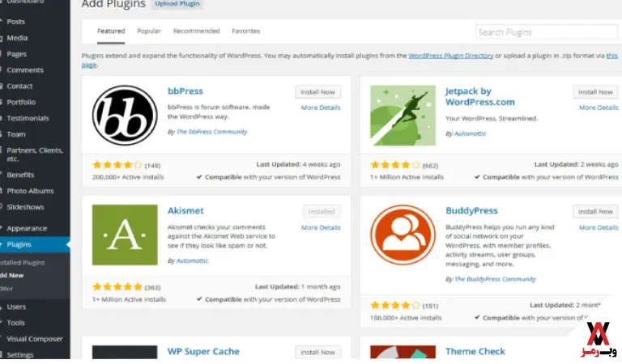Open Automattic author link under Jetpack

tap(470, 133)
